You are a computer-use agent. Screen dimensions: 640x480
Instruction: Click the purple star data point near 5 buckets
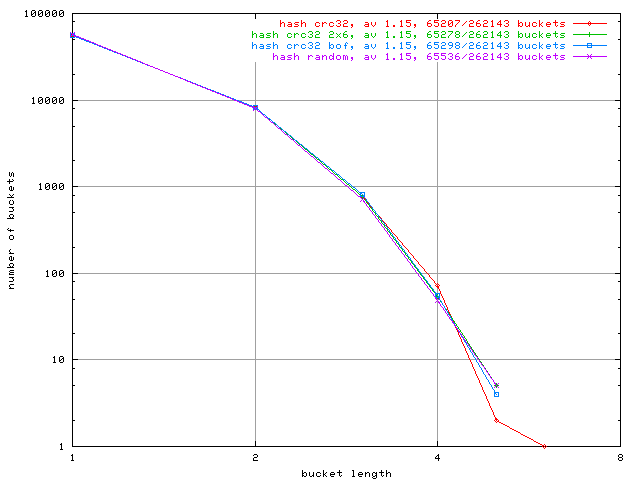coord(496,385)
